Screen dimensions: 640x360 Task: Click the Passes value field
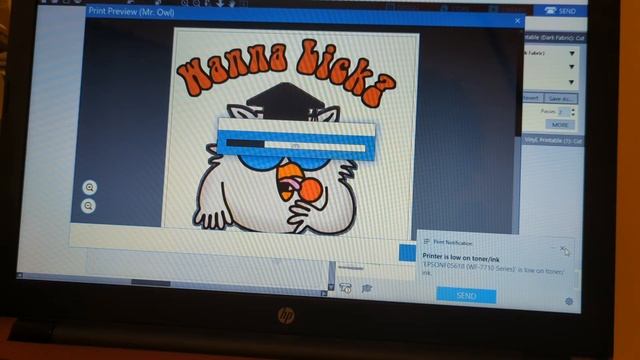(563, 112)
